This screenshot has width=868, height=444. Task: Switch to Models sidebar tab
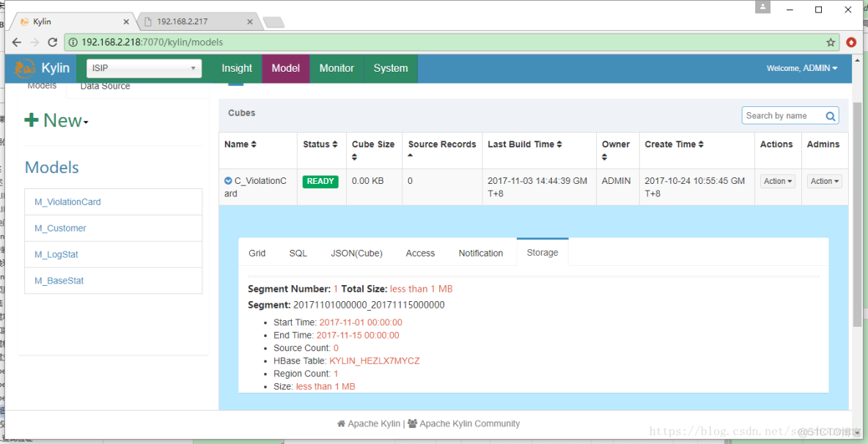[x=42, y=86]
